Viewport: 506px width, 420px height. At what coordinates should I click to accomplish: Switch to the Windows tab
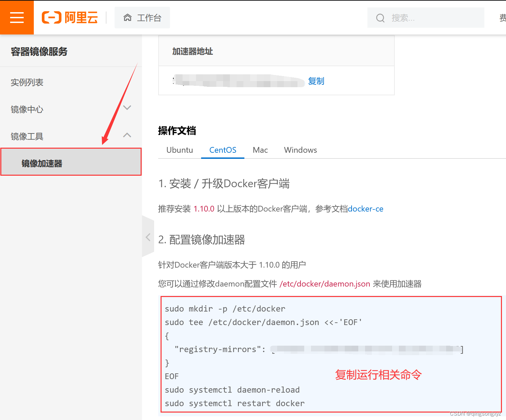click(300, 150)
